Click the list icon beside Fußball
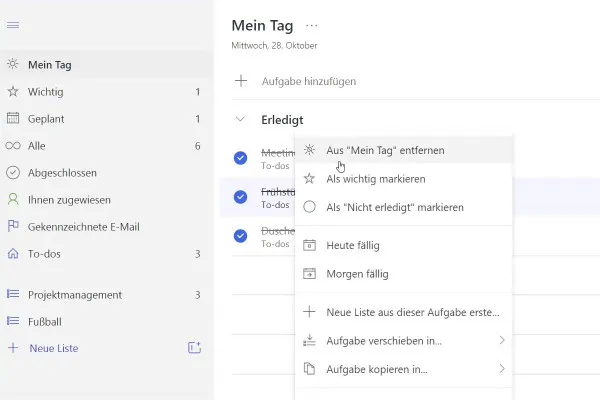Screen dimensions: 600x400 pyautogui.click(x=13, y=321)
